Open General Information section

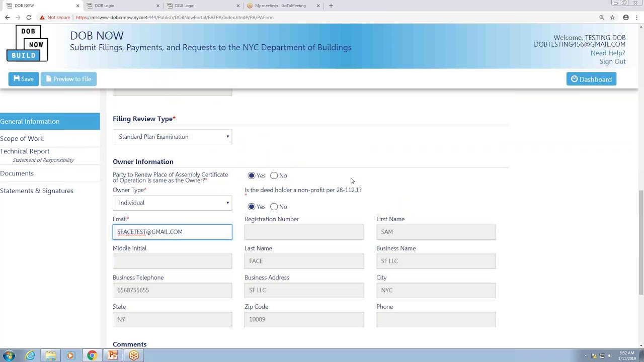[x=50, y=121]
